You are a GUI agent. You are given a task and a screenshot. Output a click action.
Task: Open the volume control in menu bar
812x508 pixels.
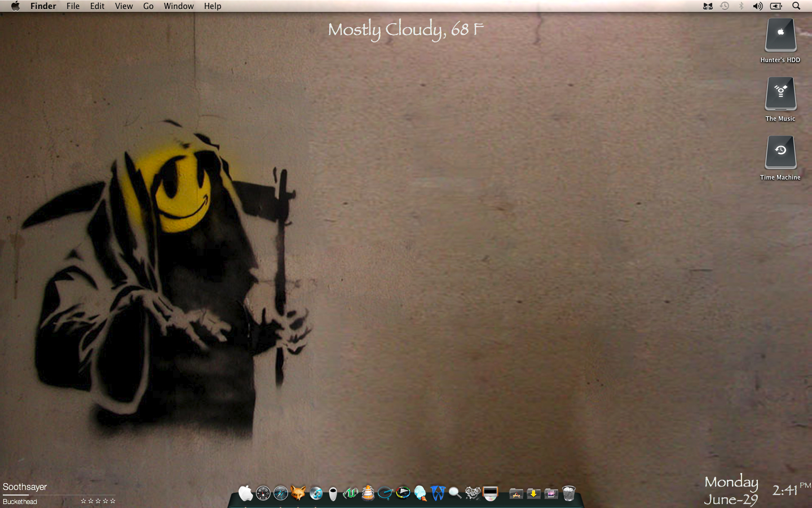point(758,6)
